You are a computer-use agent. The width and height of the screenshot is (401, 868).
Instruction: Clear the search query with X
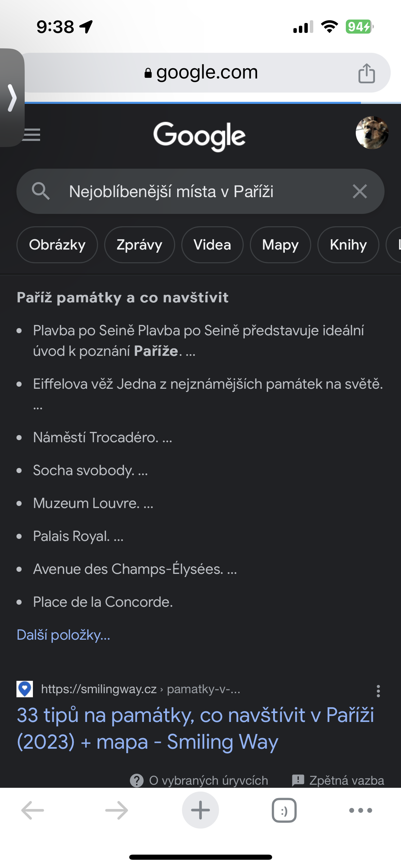point(360,191)
